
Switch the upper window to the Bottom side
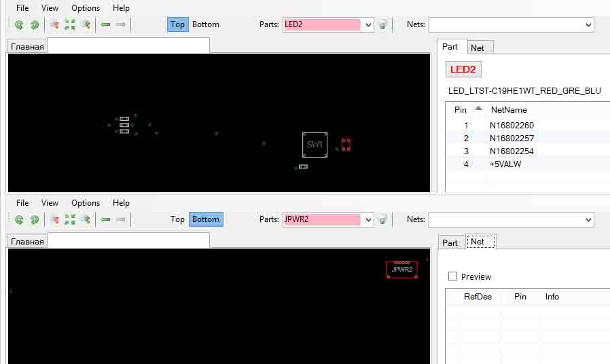(x=205, y=24)
